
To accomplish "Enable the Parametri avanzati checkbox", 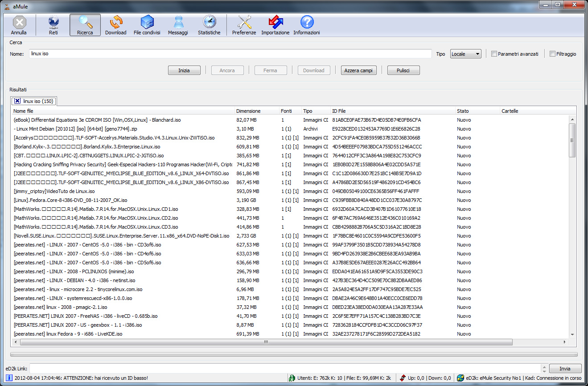I will click(x=494, y=54).
